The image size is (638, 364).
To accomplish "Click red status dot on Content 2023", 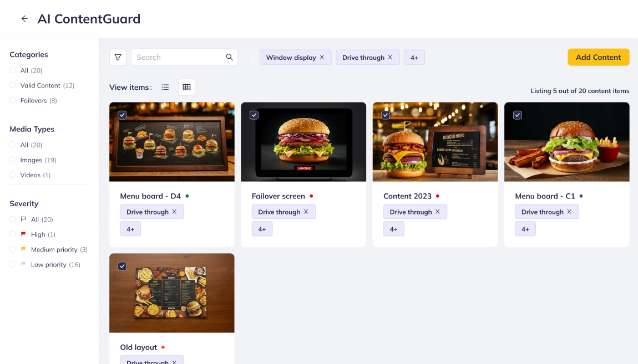I will click(437, 196).
